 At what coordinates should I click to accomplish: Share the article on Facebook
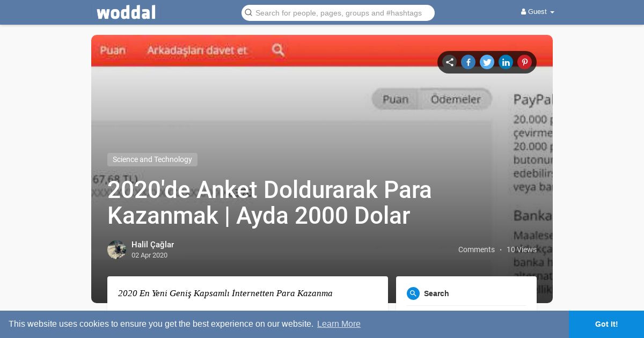[x=469, y=62]
